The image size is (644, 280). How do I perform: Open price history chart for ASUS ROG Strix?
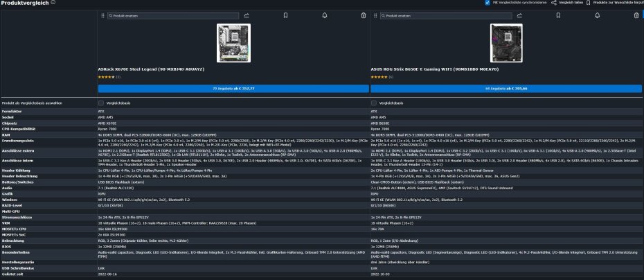click(x=519, y=16)
